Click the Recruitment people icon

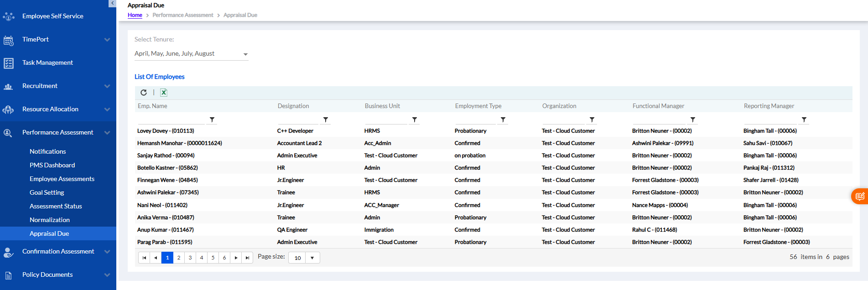coord(8,86)
